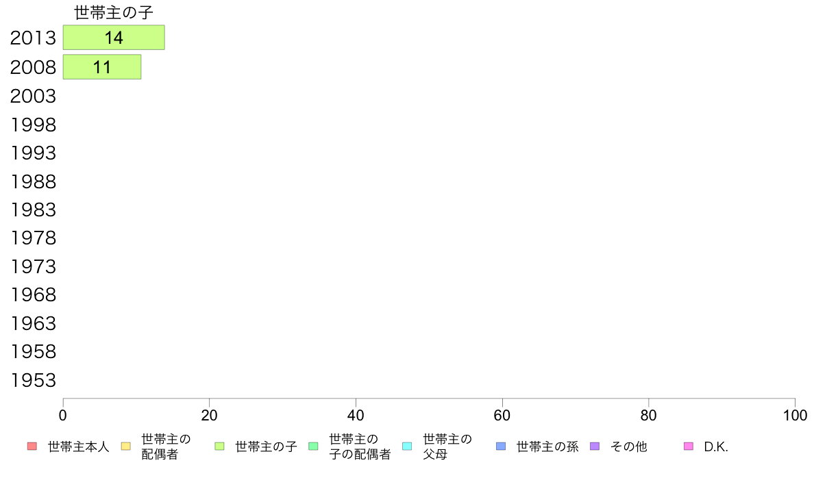Click the 100 tick on the axis
This screenshot has height=504, width=814.
[795, 415]
